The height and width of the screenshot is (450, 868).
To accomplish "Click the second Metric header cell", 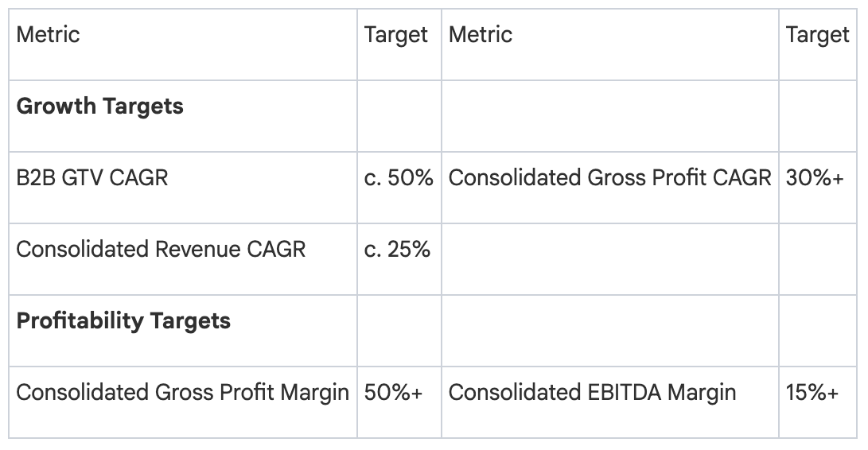I will pos(481,35).
